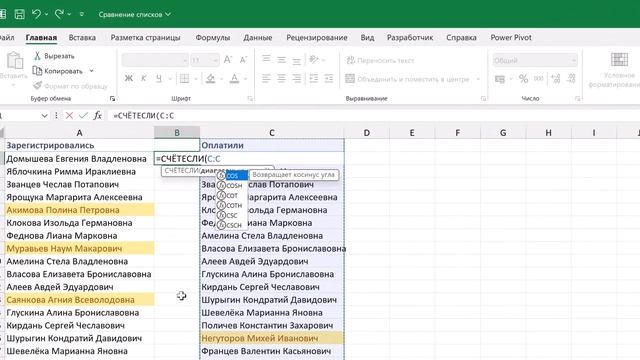The height and width of the screenshot is (360, 640).
Task: Click inside the formula bar text
Action: [144, 116]
